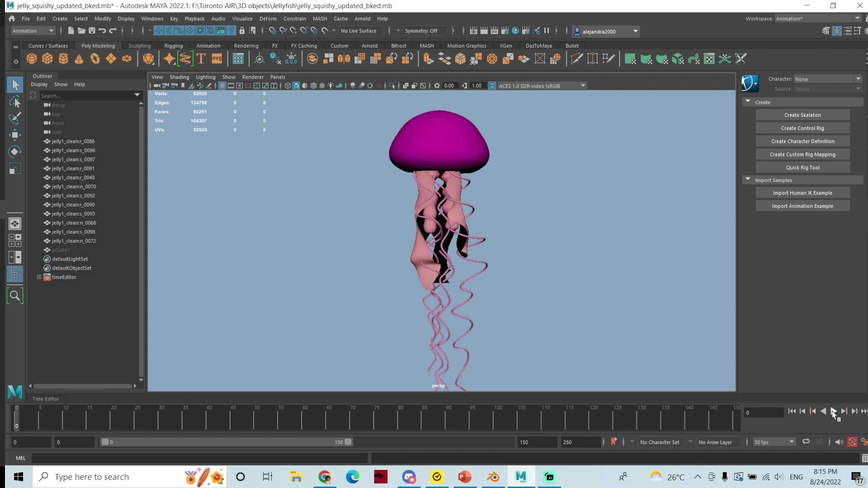Click the HumanIK character icon

[750, 84]
